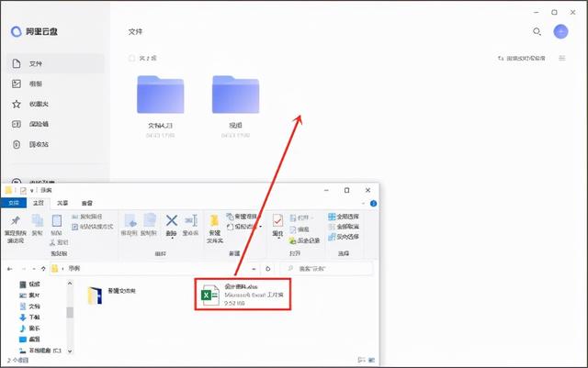Switch cloud drive list view layout icon
Screen dimensions: 588x368
[561, 58]
